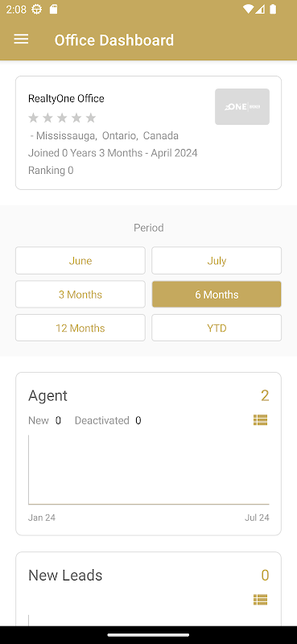
Task: Tap the Agent count number 2
Action: (x=265, y=395)
